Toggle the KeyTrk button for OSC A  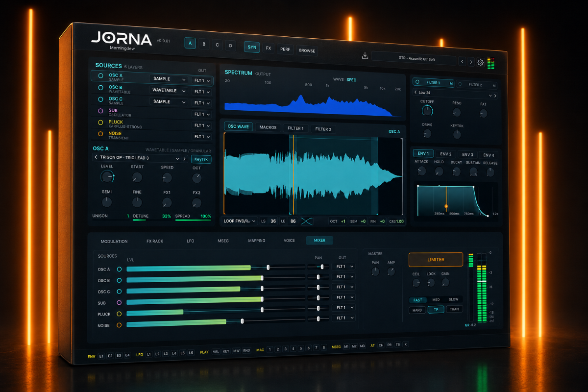[201, 159]
